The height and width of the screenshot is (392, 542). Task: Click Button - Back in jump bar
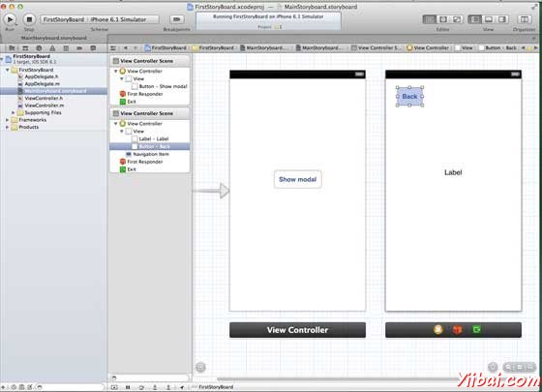[497, 48]
